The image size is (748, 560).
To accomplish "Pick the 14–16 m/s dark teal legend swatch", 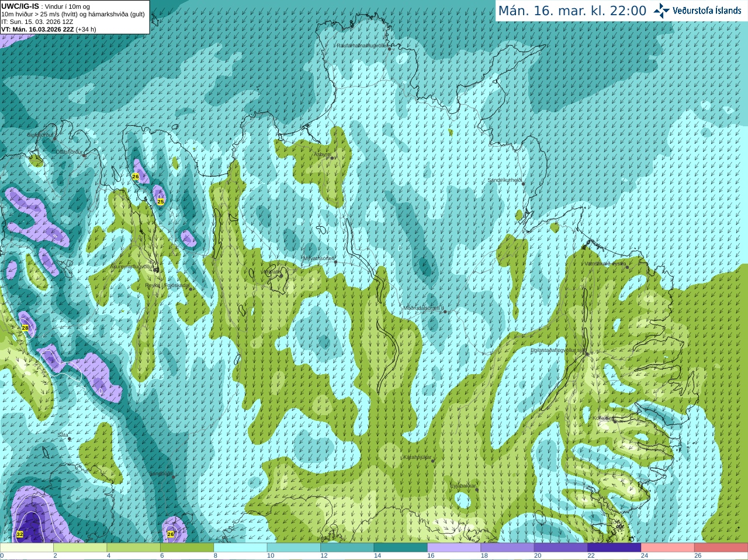I will pyautogui.click(x=401, y=548).
